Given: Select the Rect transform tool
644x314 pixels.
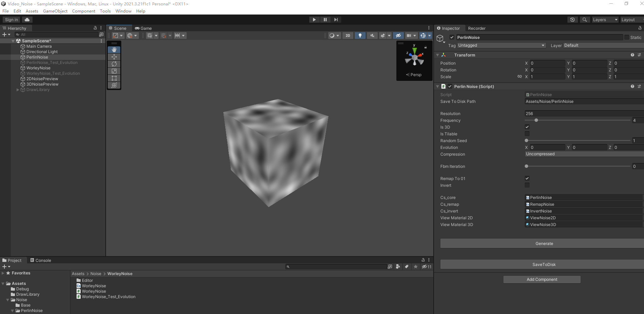Looking at the screenshot, I should click(x=114, y=78).
